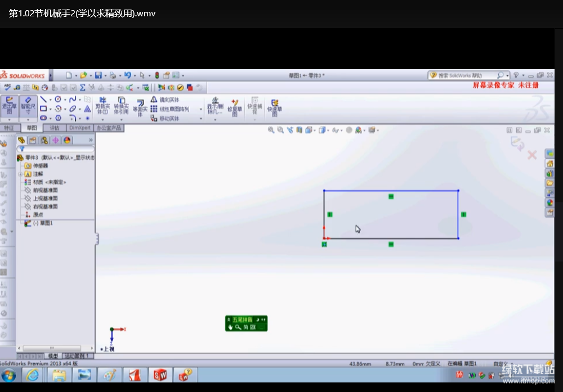Select the Polygon sketch tool
563x392 pixels.
(58, 118)
